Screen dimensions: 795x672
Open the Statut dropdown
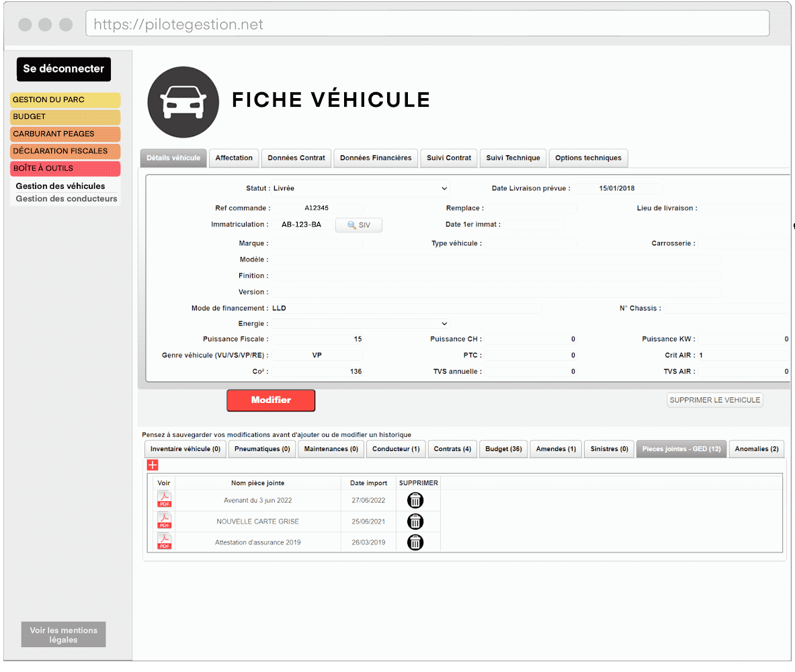[x=444, y=188]
